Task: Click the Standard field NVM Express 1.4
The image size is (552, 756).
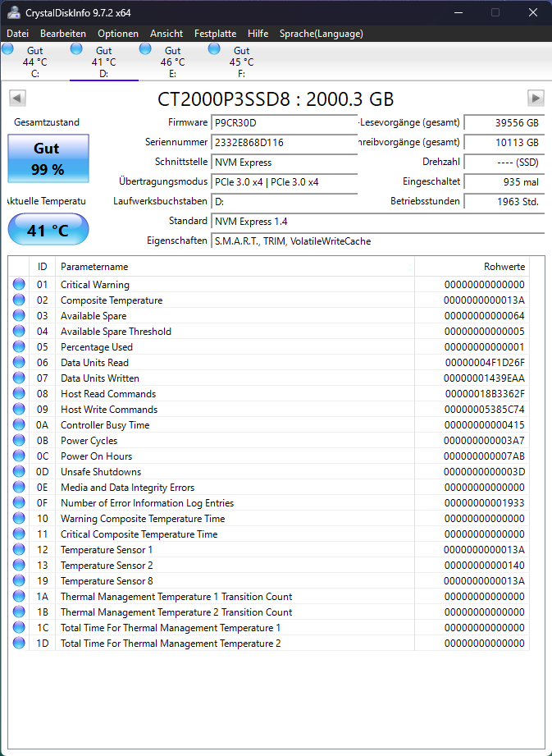Action: [x=377, y=222]
